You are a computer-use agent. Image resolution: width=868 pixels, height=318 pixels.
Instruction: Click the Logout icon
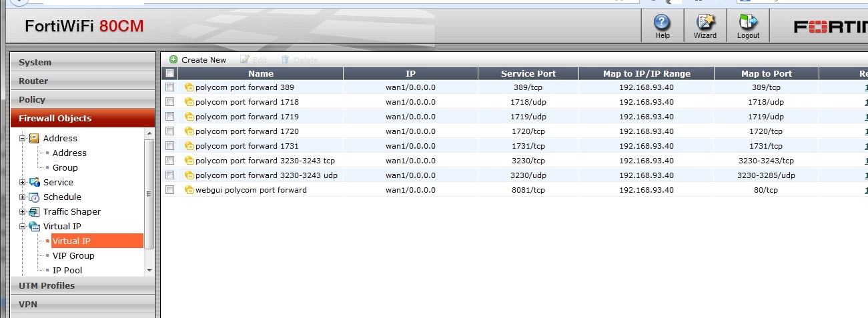[x=748, y=23]
